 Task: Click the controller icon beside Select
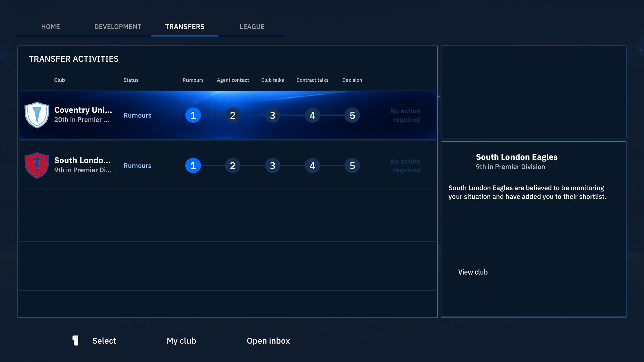point(76,341)
